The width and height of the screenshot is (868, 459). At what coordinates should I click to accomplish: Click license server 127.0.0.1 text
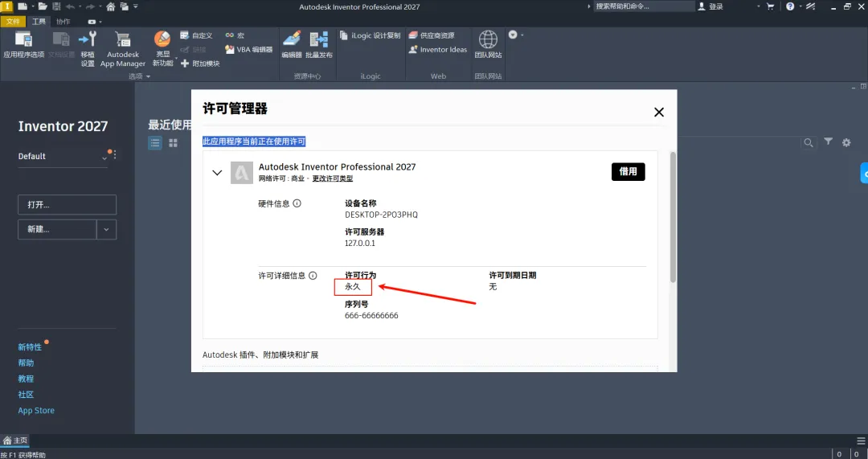click(x=360, y=243)
